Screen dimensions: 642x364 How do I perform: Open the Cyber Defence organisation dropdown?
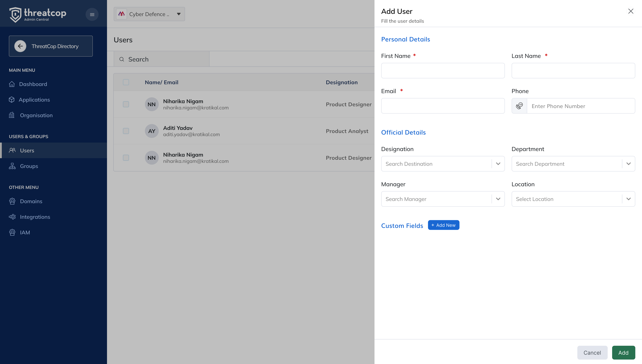[x=149, y=14]
